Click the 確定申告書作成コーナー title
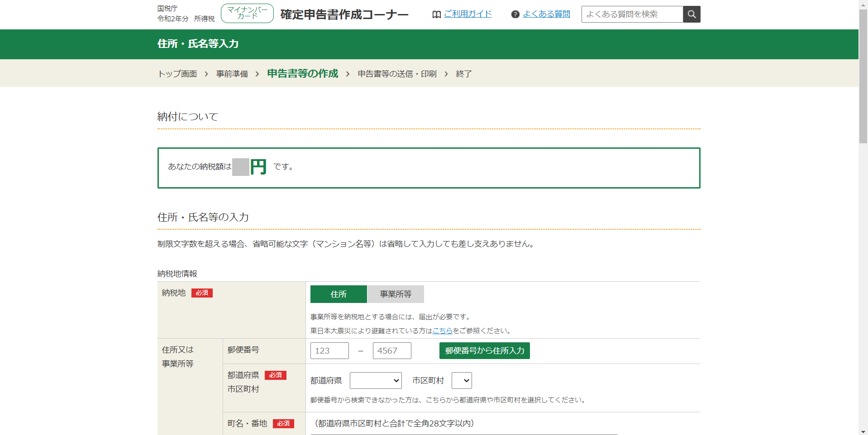Screen dimensions: 868x435 point(344,14)
